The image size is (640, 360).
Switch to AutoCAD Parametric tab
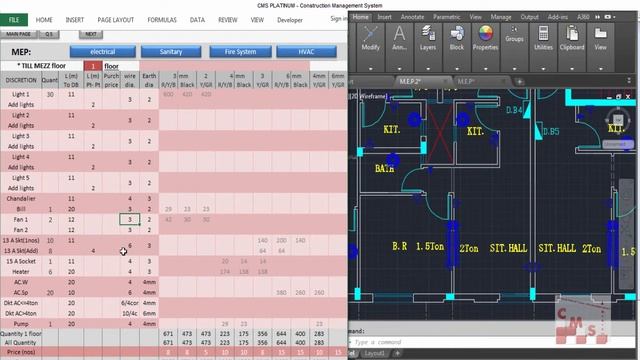[447, 17]
